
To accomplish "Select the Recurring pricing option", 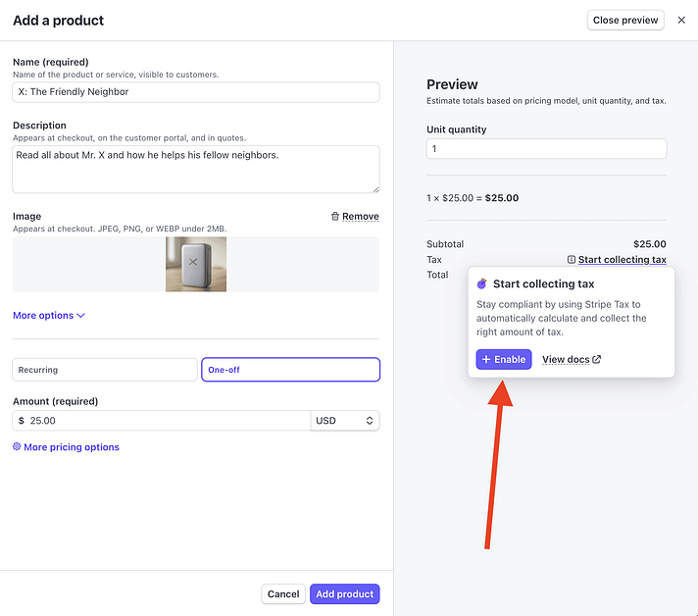I will [x=105, y=370].
